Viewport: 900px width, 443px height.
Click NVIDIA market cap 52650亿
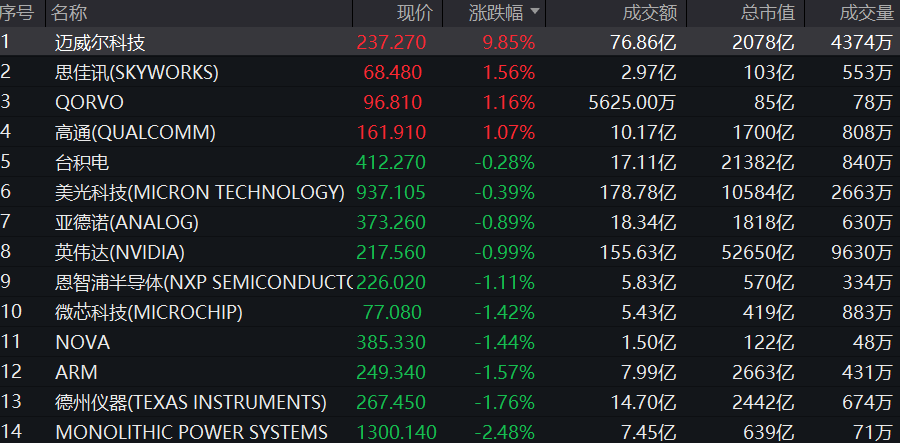click(x=758, y=252)
